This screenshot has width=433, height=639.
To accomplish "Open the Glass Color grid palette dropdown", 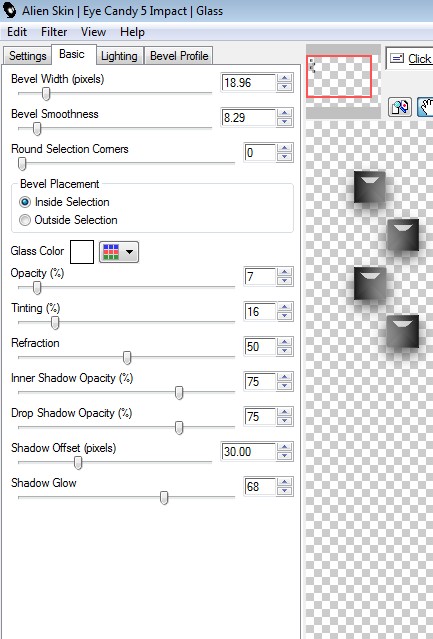I will 119,252.
